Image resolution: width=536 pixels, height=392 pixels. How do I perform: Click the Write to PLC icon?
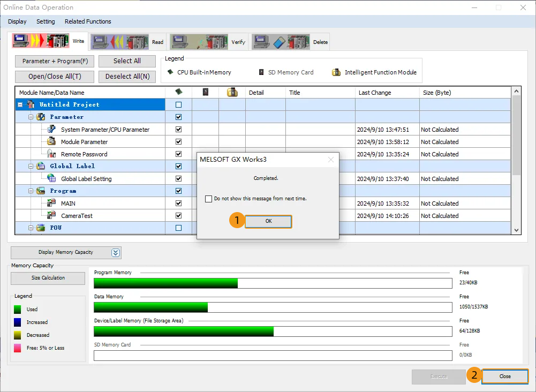point(41,41)
